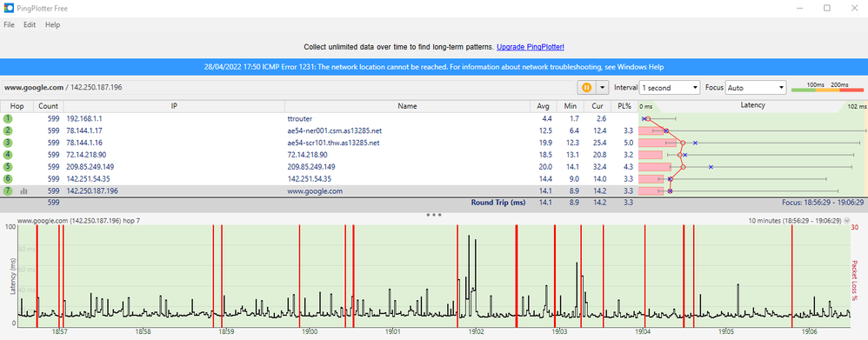The height and width of the screenshot is (340, 868).
Task: Select the hop 5 green circle icon
Action: pyautogui.click(x=7, y=167)
